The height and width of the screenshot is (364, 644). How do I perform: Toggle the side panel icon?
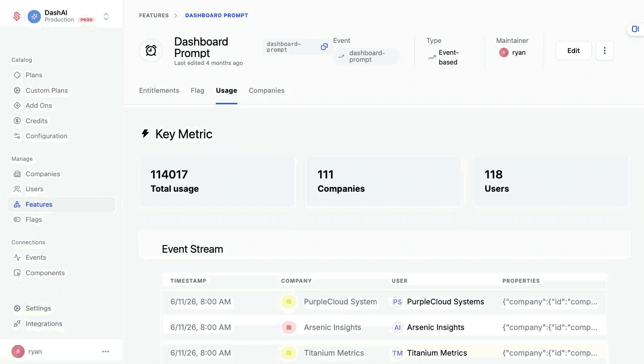click(635, 29)
